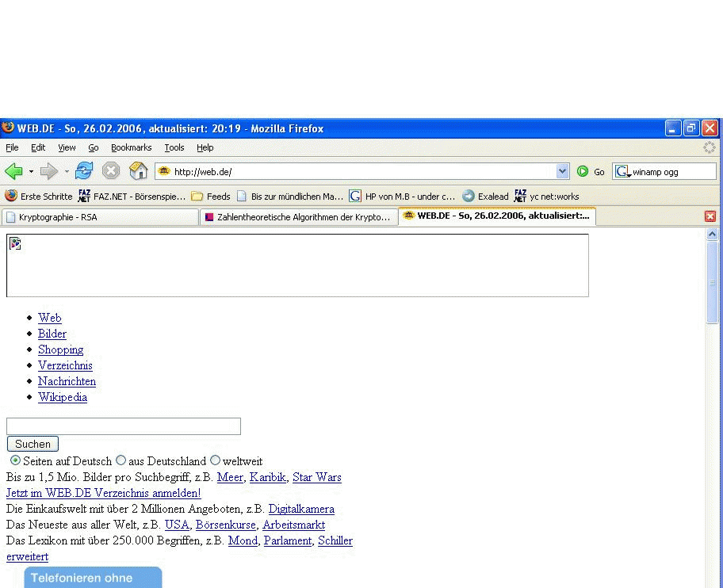Screen dimensions: 723x588
Task: Open the Arbeitsmarkt link
Action: pyautogui.click(x=293, y=525)
